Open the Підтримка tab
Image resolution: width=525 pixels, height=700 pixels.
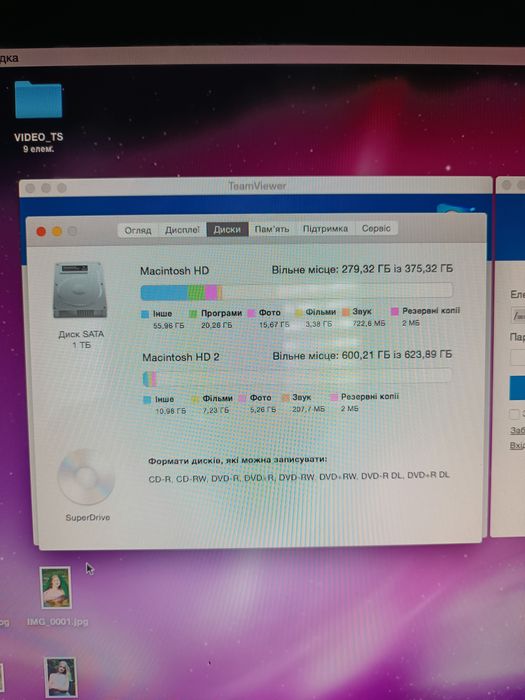(325, 229)
